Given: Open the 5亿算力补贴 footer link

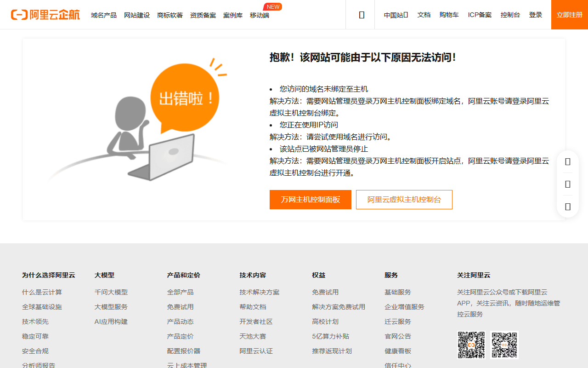Looking at the screenshot, I should pos(331,336).
